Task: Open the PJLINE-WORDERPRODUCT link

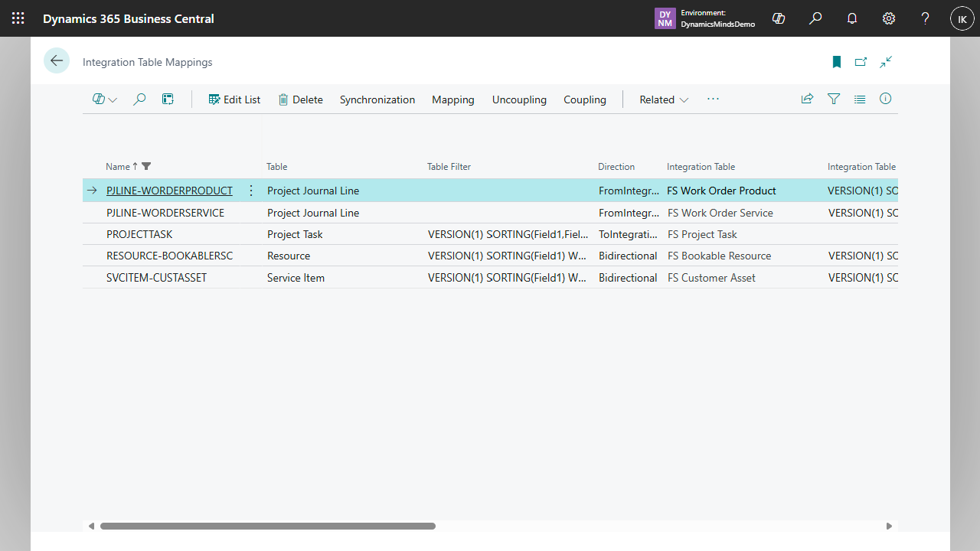Action: coord(169,191)
